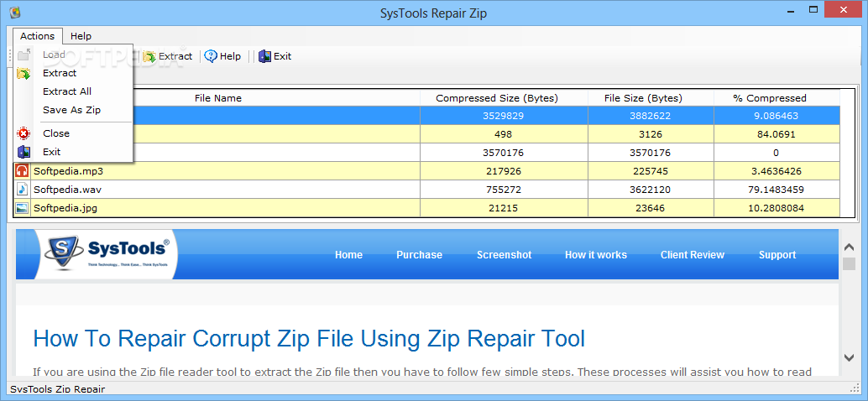Open the Purchase link
The width and height of the screenshot is (868, 401).
pyautogui.click(x=419, y=255)
